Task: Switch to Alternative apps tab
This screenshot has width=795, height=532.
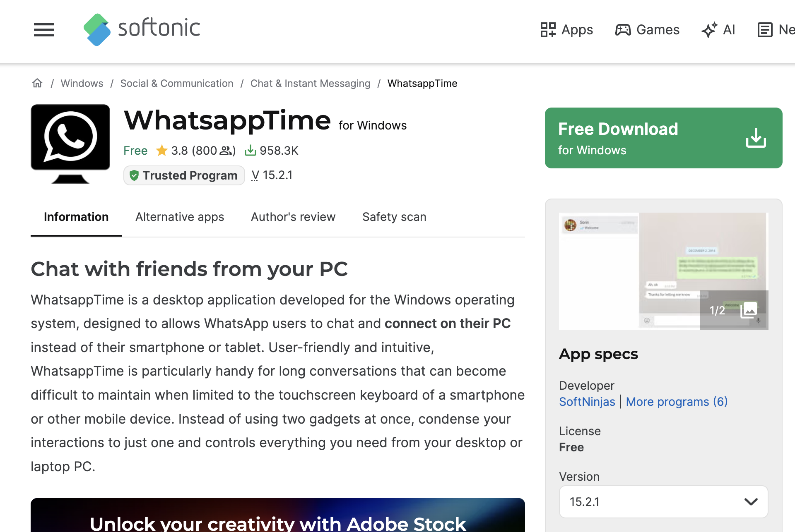Action: click(180, 217)
